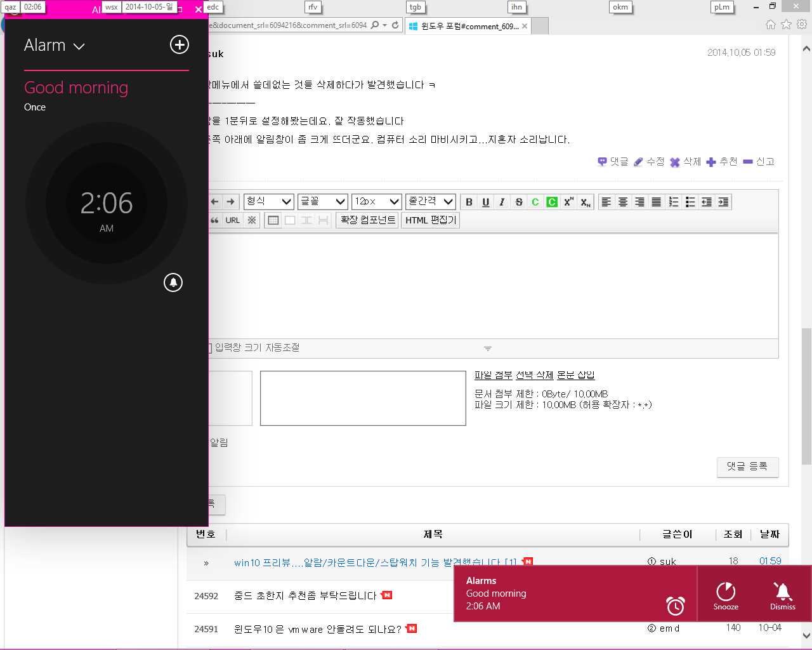Toggle underline formatting in editor
Image resolution: width=812 pixels, height=650 pixels.
[485, 202]
